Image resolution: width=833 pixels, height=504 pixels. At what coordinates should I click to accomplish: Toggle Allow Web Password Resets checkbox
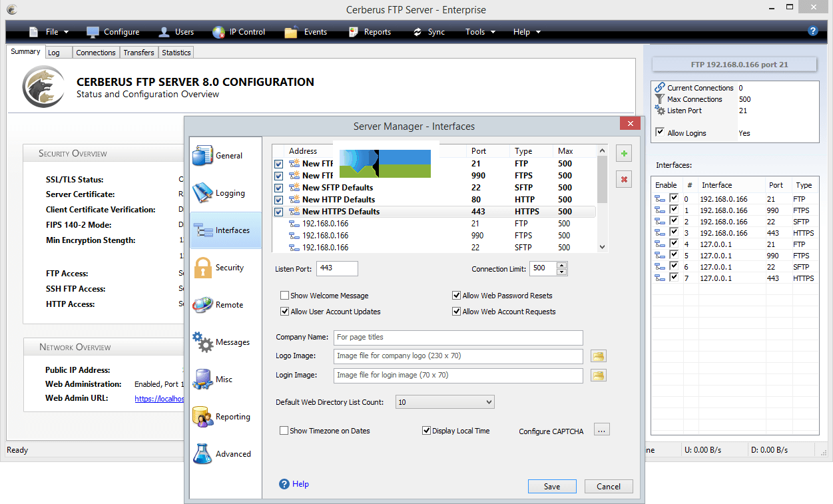click(x=457, y=296)
